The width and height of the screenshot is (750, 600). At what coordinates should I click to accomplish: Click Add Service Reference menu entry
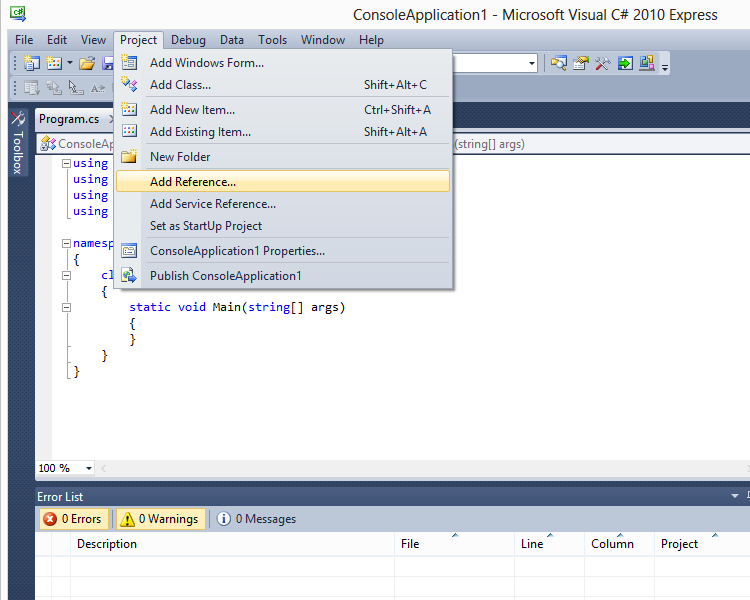(283, 204)
